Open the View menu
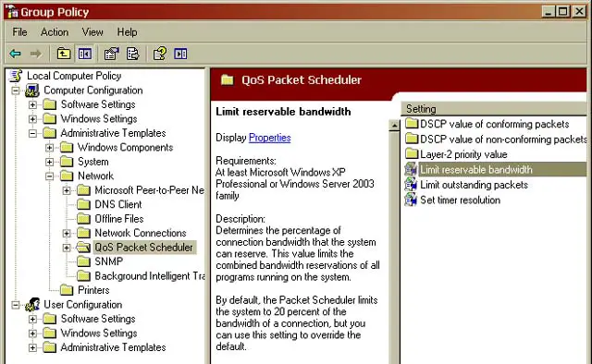The height and width of the screenshot is (364, 592). coord(92,32)
